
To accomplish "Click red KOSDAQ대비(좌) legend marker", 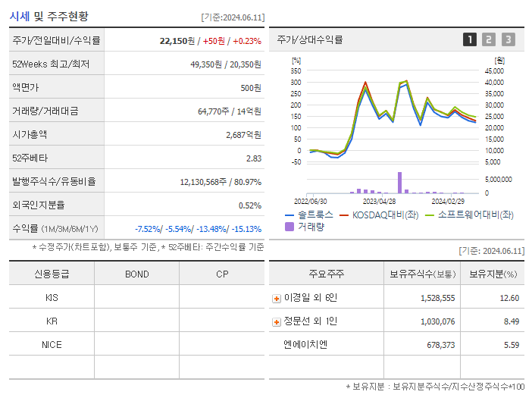I will tap(344, 215).
